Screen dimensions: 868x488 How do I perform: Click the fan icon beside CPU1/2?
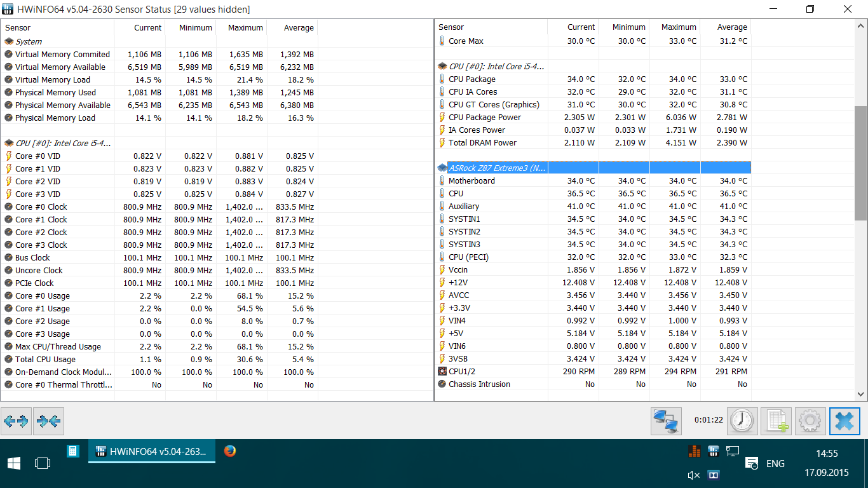[442, 371]
